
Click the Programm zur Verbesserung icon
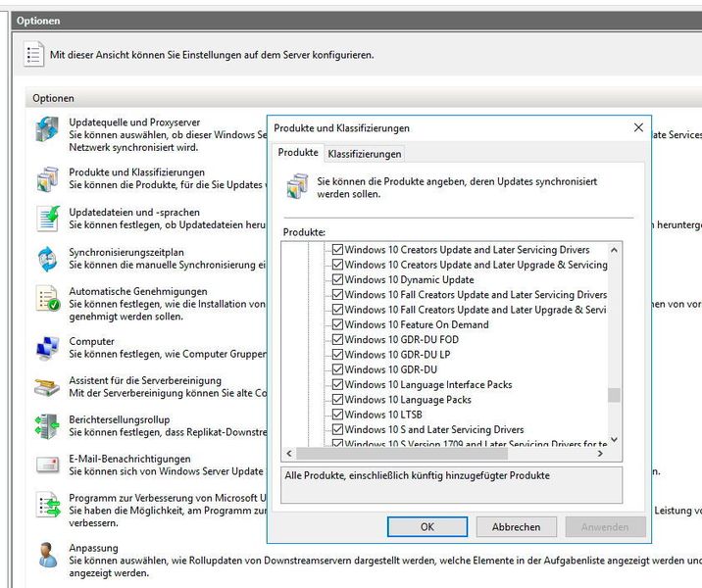[x=48, y=505]
